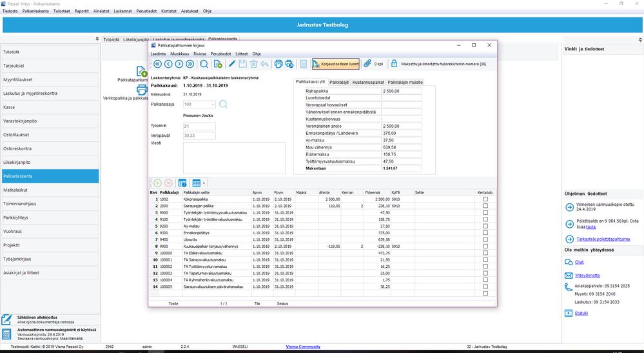Click the Korjaustositteen luonti button
The image size is (644, 353).
click(x=336, y=64)
